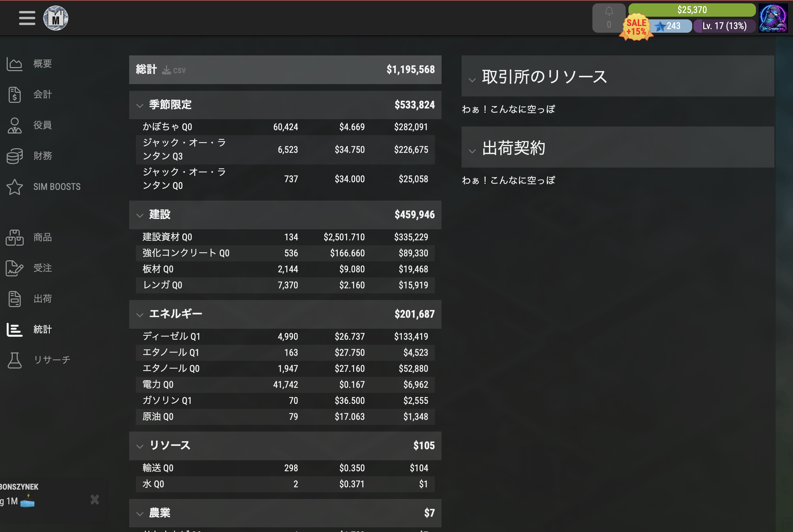
Task: Dismiss the BONSZYNEK chat notification
Action: point(95,500)
